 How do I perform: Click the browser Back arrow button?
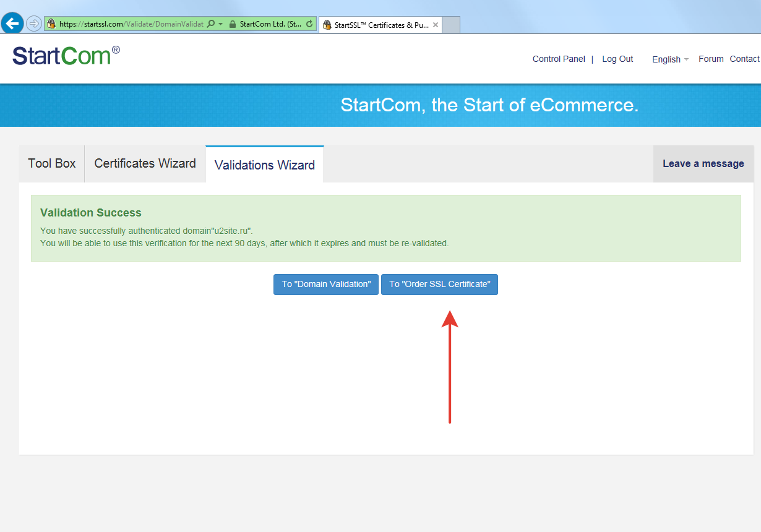coord(12,24)
